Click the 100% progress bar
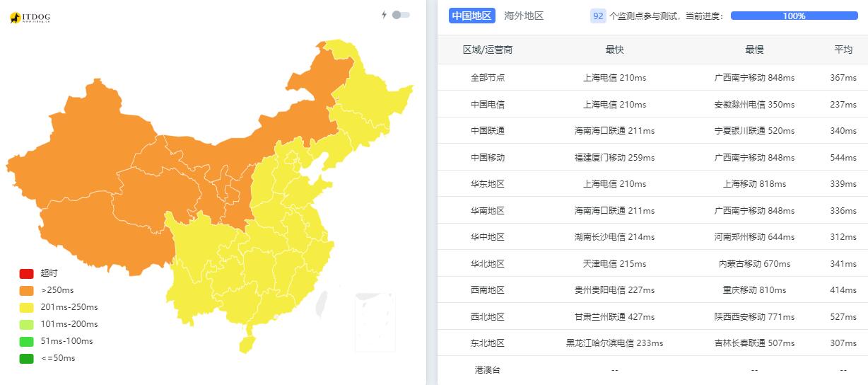Screen dimensions: 868x385 coord(794,16)
